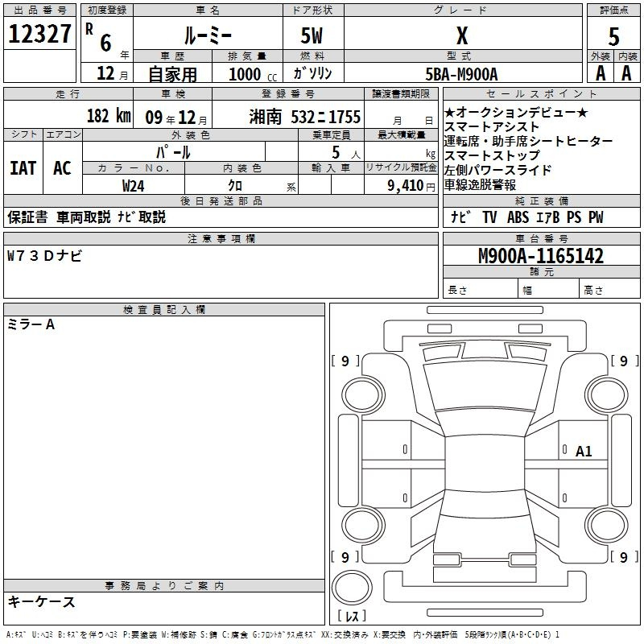Select mileage value 182 km
The width and height of the screenshot is (644, 644).
coord(109,115)
